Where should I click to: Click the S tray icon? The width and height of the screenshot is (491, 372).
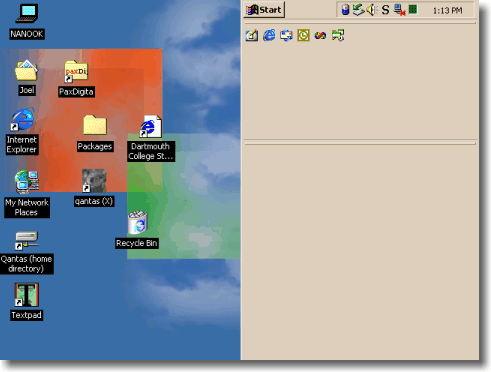(x=385, y=10)
